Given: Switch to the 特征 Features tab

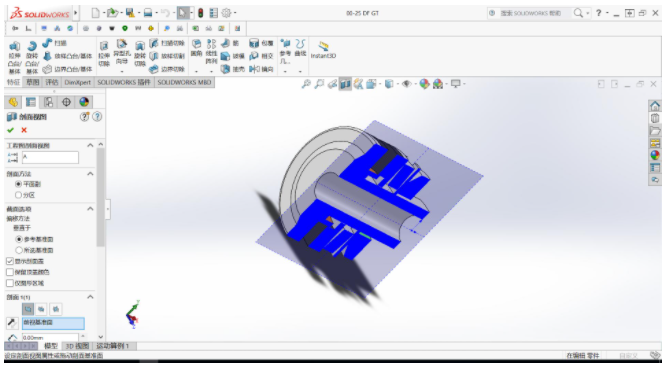Looking at the screenshot, I should [x=14, y=82].
